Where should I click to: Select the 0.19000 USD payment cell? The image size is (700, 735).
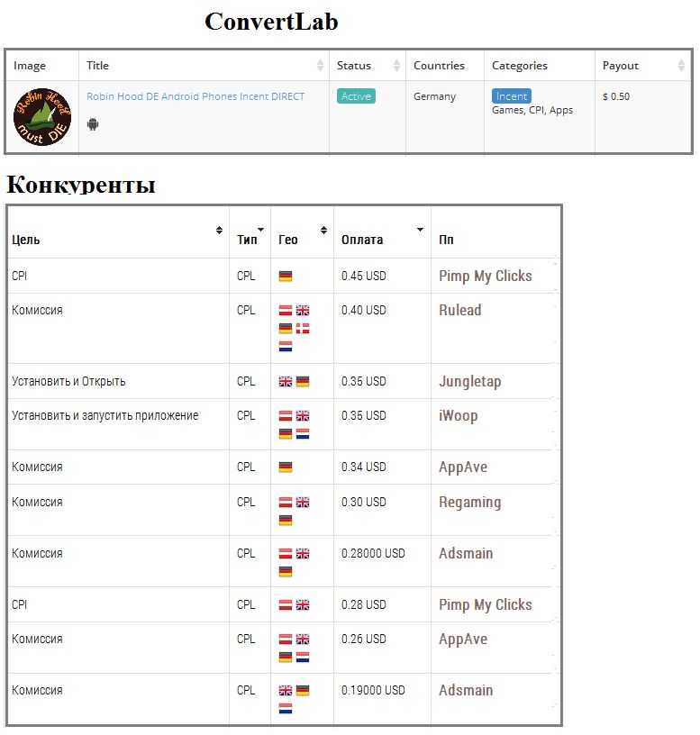(x=373, y=690)
